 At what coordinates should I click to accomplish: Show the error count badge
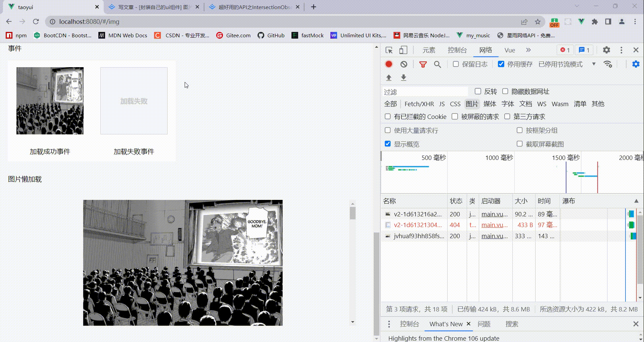(565, 50)
